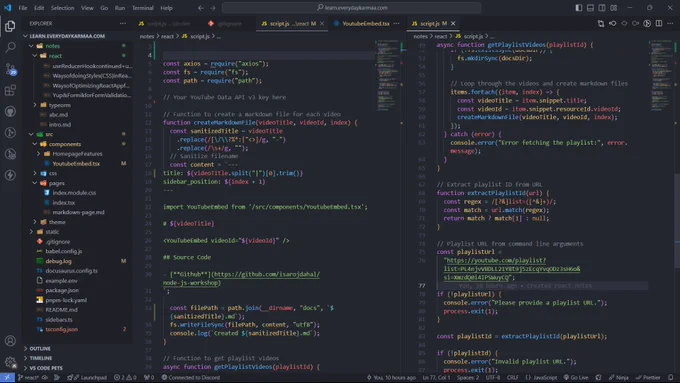The image size is (680, 383).
Task: Open the Thunder Client lightning icon
Action: pos(10,175)
